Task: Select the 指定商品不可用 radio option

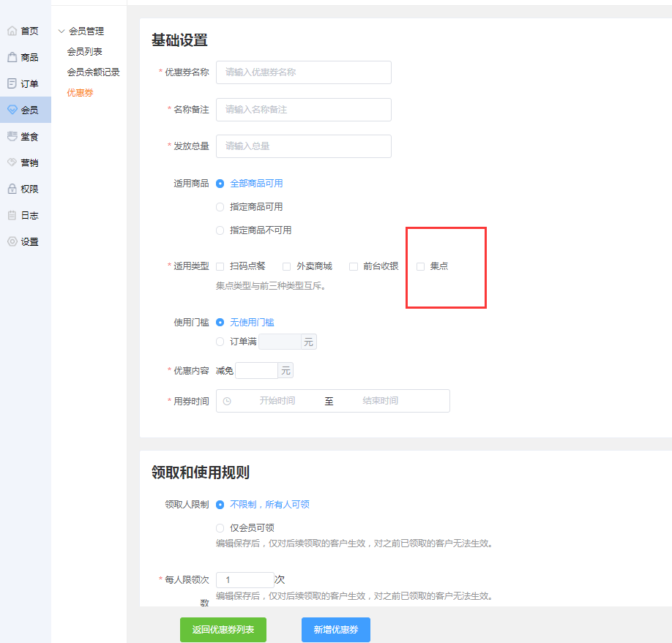Action: coord(220,230)
